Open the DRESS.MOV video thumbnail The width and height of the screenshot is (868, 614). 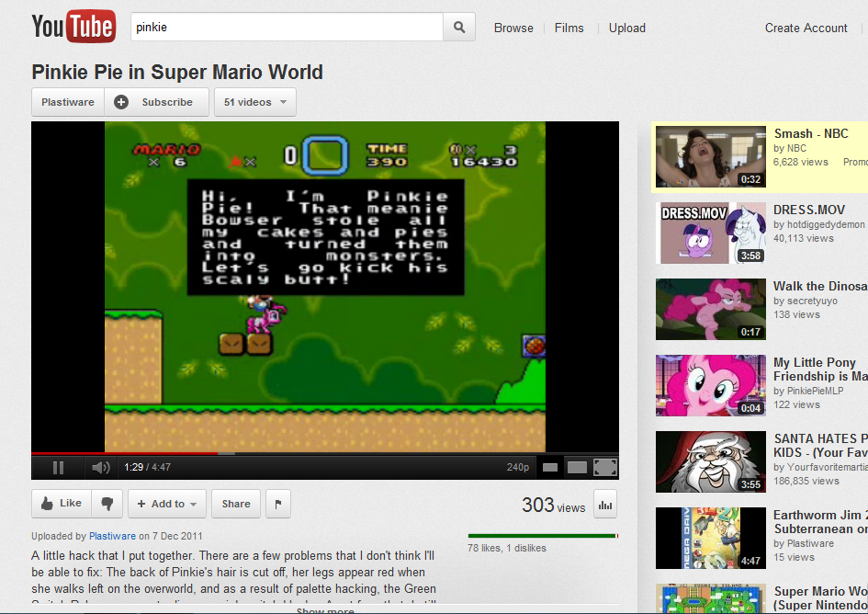711,233
